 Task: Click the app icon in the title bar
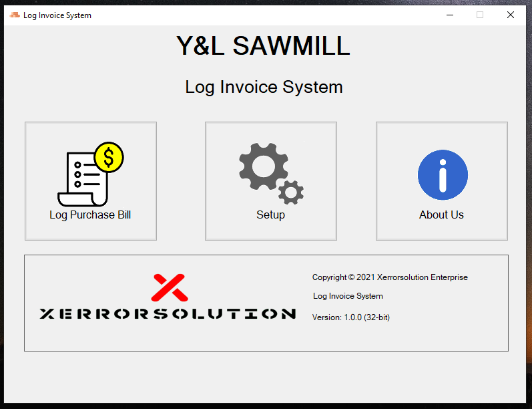[15, 15]
